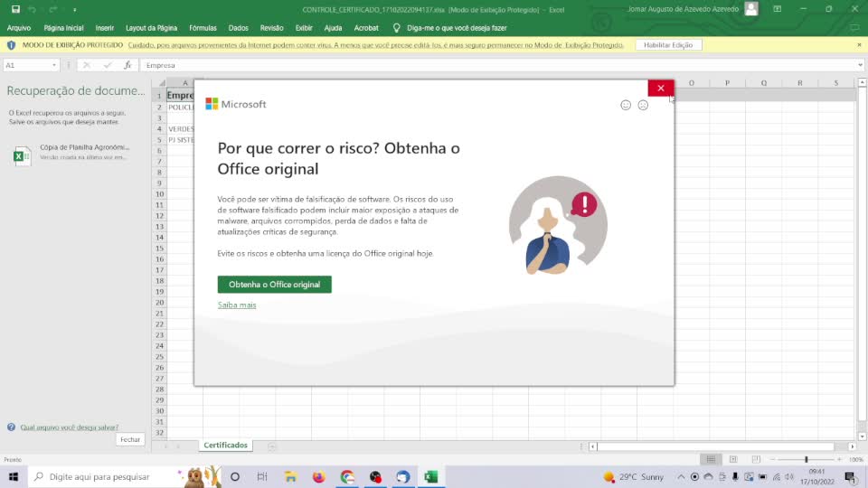Open the Fórmulas tab
The image size is (868, 488).
(x=203, y=28)
